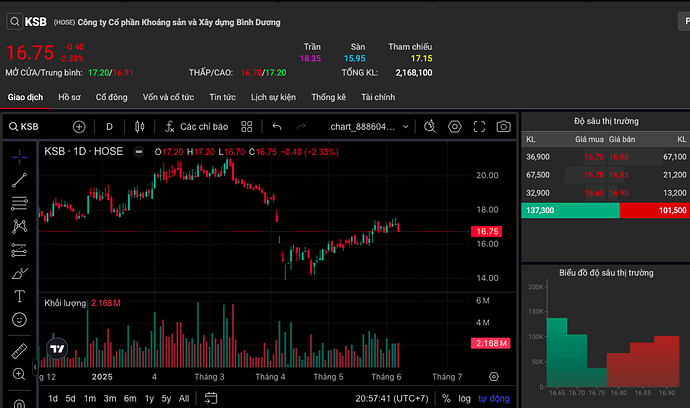Select the ruler measure tool
This screenshot has width=690, height=408.
19,351
